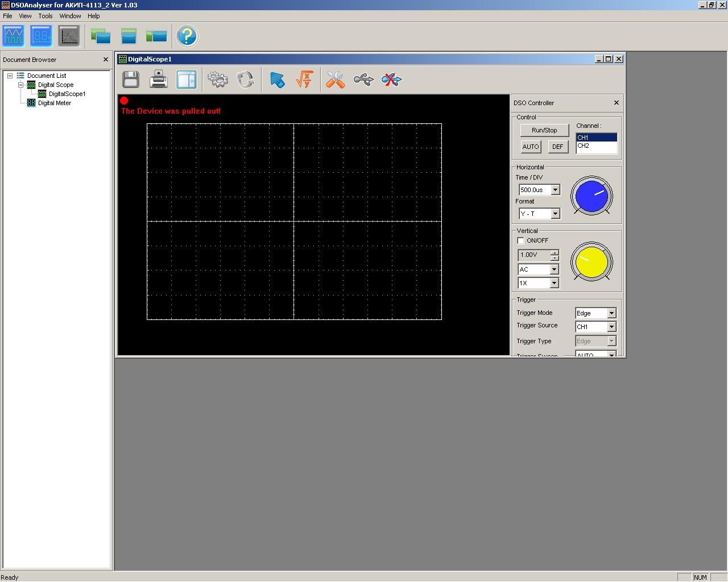728x582 pixels.
Task: Click the blue horizontal time knob
Action: pos(591,196)
